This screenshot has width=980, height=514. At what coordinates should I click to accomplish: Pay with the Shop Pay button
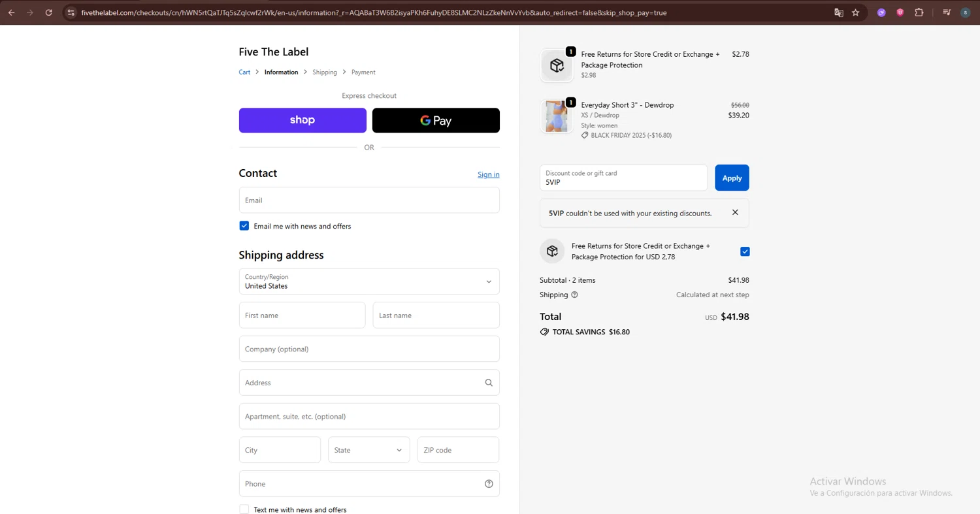302,120
